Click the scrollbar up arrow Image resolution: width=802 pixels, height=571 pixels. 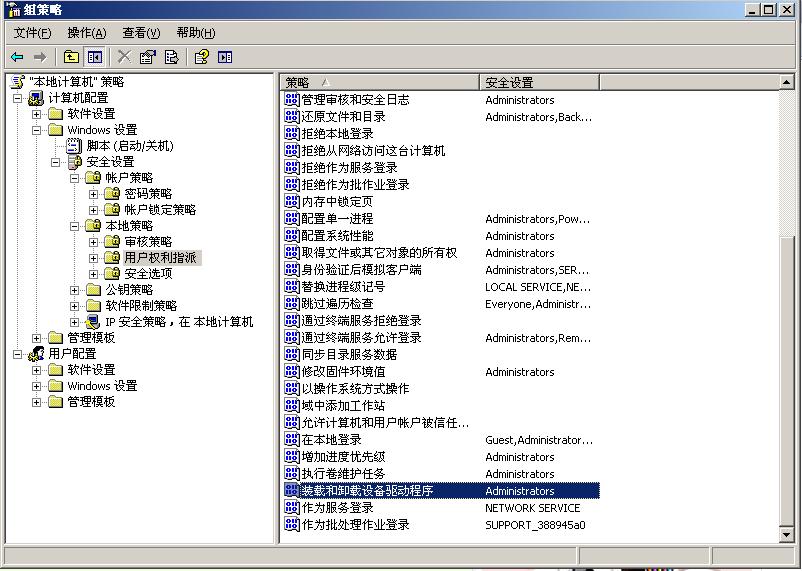[x=787, y=82]
